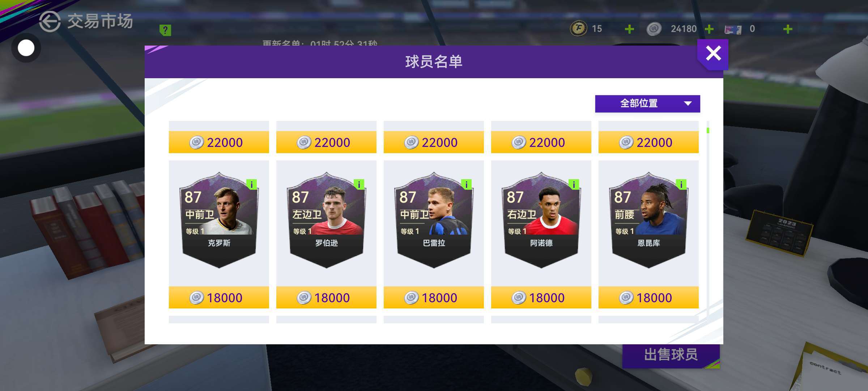The image size is (868, 391).
Task: Add silver coins using plus next to 24180
Action: 709,29
